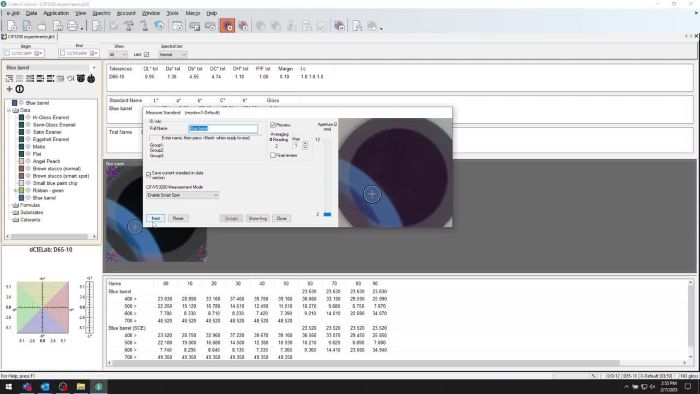Click the plus icon under Blue barrel panel
The image size is (700, 394).
pos(9,89)
